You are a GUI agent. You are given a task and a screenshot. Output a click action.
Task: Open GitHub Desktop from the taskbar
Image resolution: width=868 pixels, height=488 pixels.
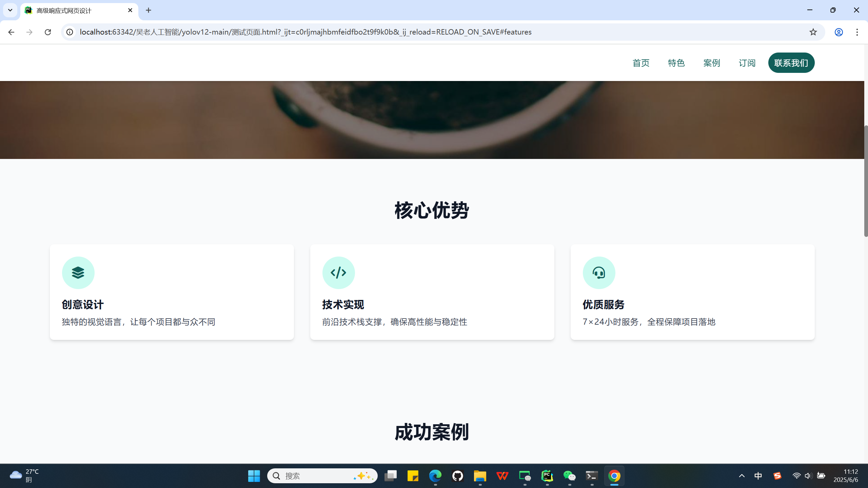pos(458,476)
